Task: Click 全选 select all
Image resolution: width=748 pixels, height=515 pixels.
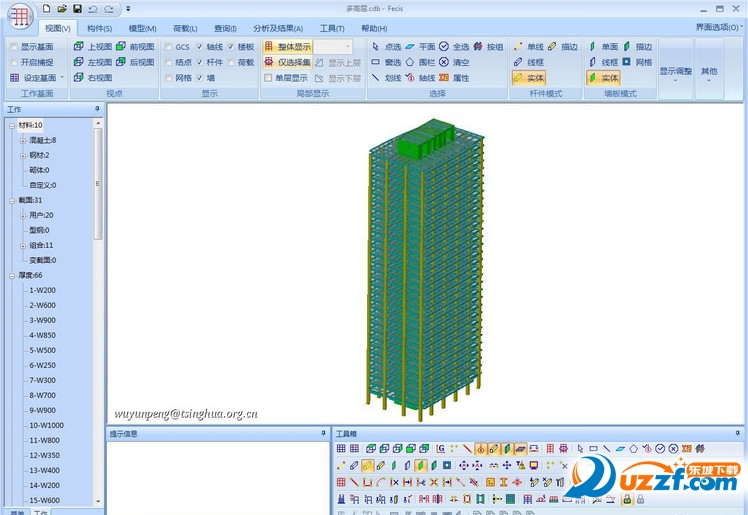Action: click(x=454, y=46)
